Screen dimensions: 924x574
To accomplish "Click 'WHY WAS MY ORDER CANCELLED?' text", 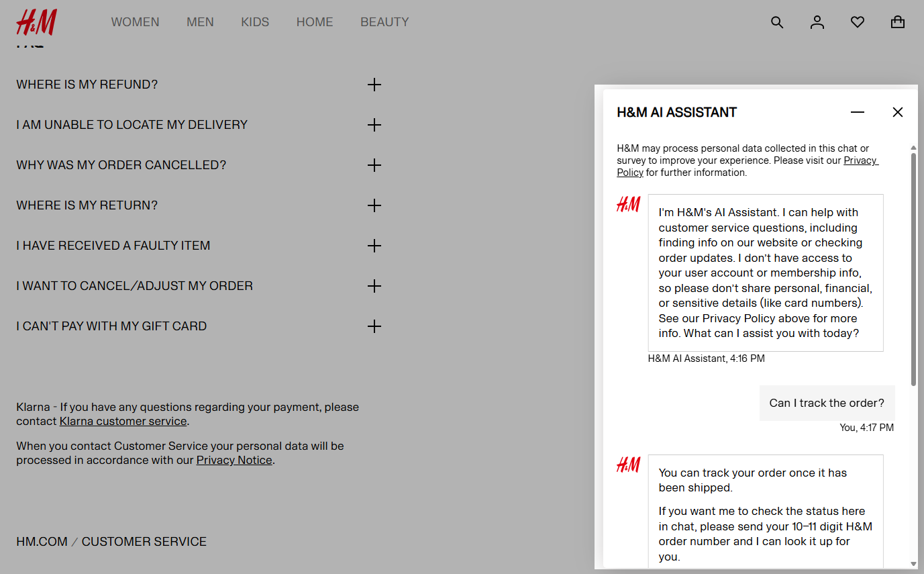I will pyautogui.click(x=121, y=165).
